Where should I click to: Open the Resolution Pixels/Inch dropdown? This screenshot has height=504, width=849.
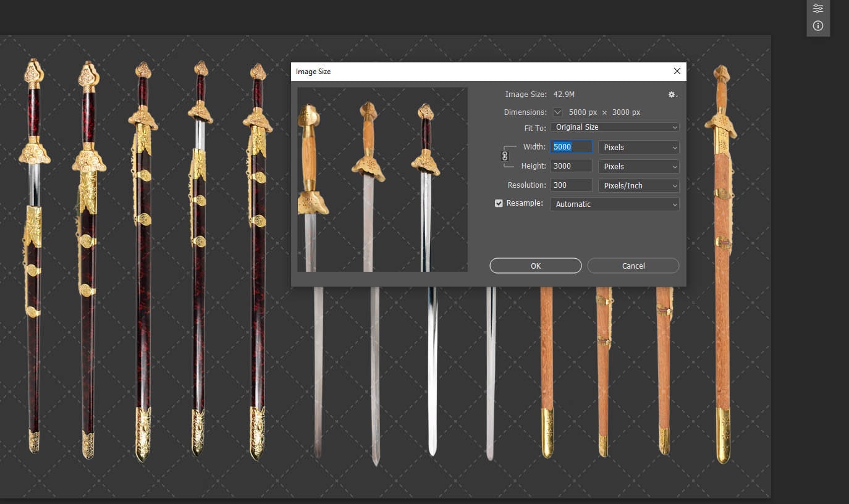click(638, 185)
